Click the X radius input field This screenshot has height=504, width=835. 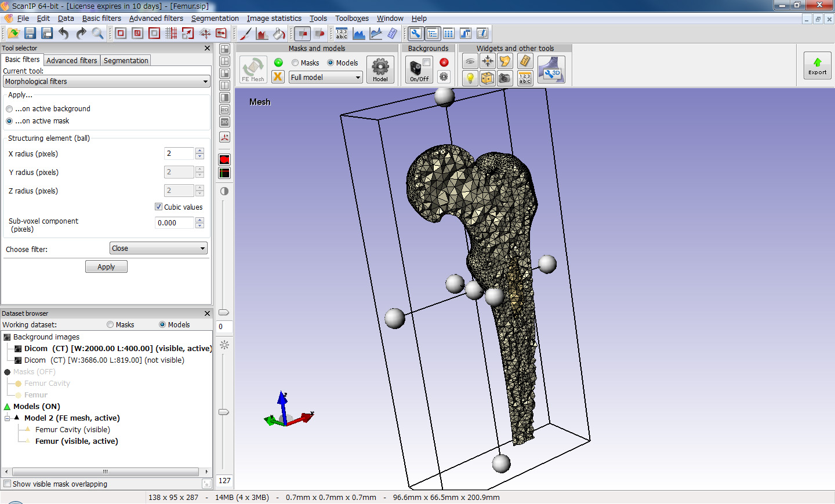tap(179, 154)
